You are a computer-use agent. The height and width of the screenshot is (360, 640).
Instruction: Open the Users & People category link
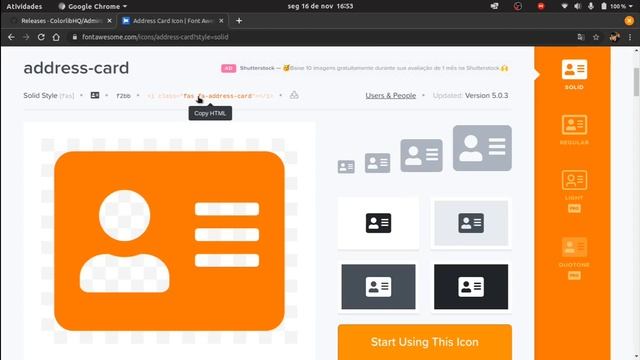[391, 96]
